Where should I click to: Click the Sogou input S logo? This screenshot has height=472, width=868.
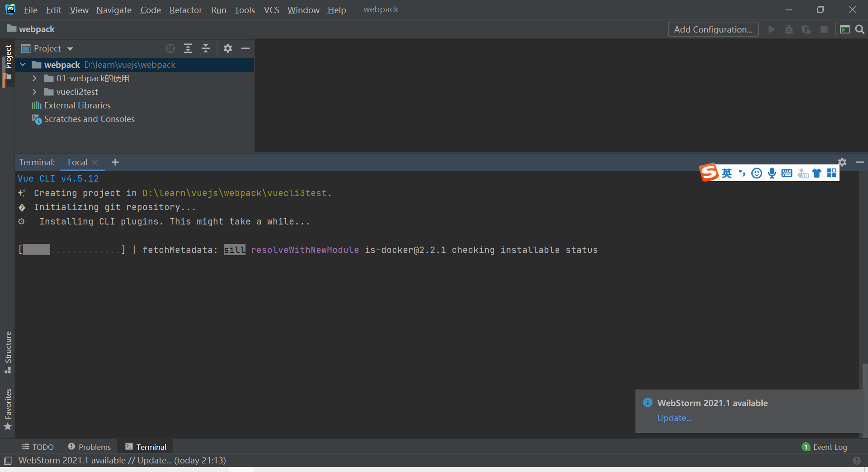coord(709,172)
